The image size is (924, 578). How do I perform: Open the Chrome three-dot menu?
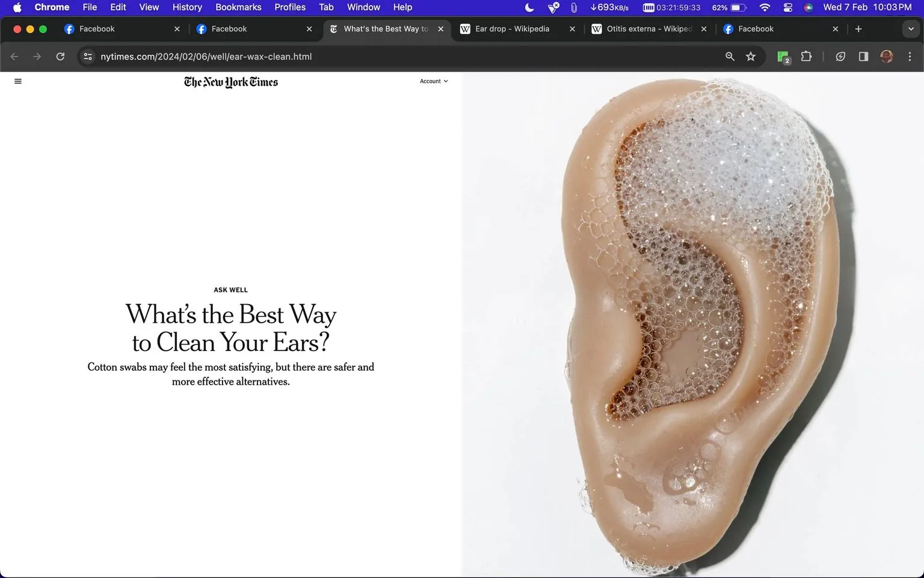tap(910, 56)
